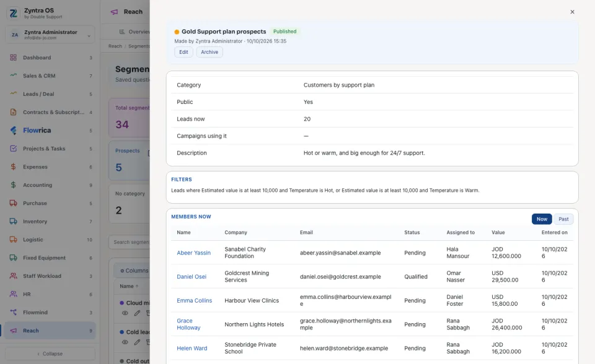Select the Staff Workload icon
This screenshot has width=595, height=364.
[x=13, y=275]
